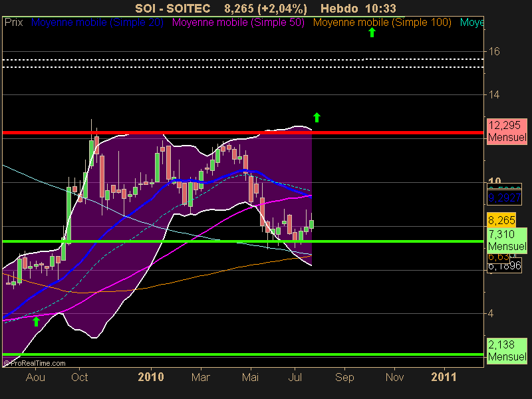Click the 6,1896 lower band value tag

tap(504, 265)
